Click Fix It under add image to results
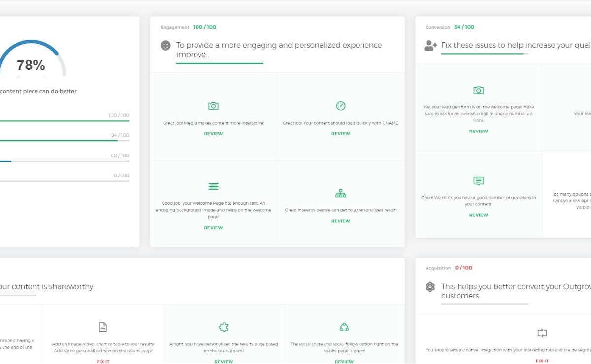Viewport: 591px width, 364px height. (103, 361)
